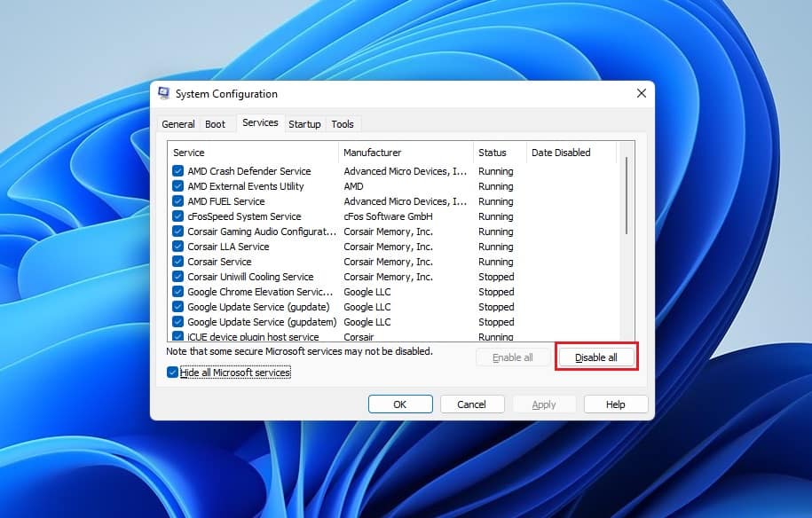Image resolution: width=812 pixels, height=518 pixels.
Task: Go to the Startup tab
Action: 304,124
